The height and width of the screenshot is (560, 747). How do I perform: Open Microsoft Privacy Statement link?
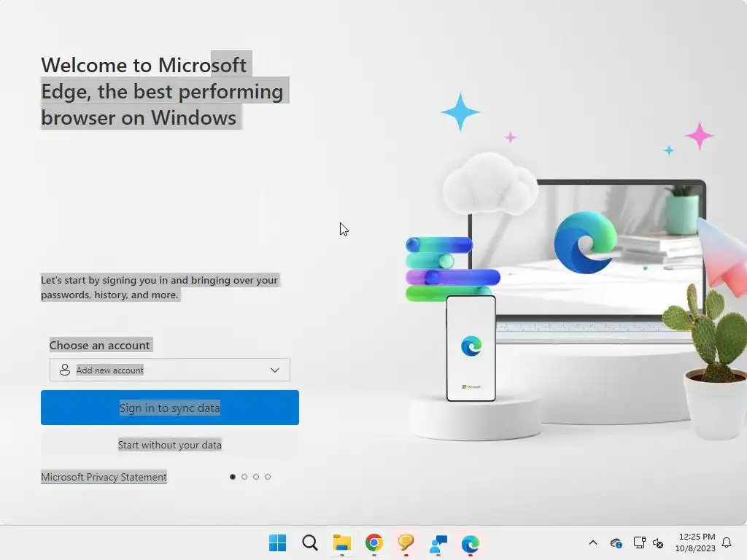pyautogui.click(x=104, y=477)
